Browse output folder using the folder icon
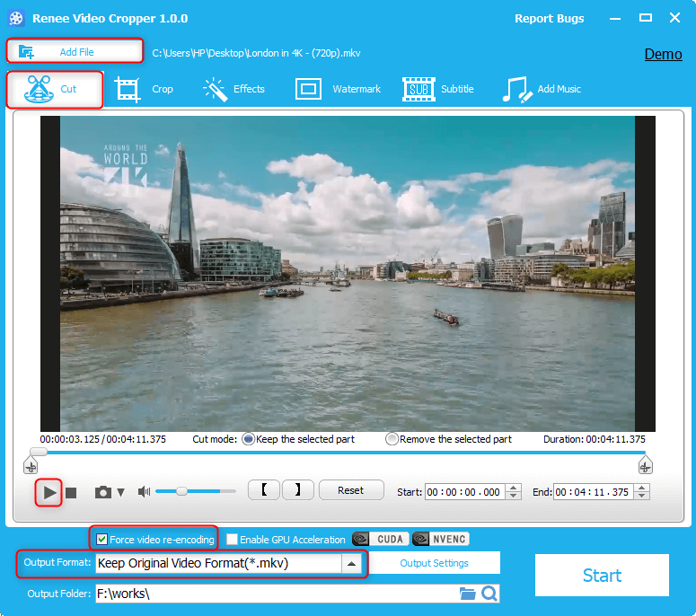Image resolution: width=696 pixels, height=616 pixels. pos(467,594)
